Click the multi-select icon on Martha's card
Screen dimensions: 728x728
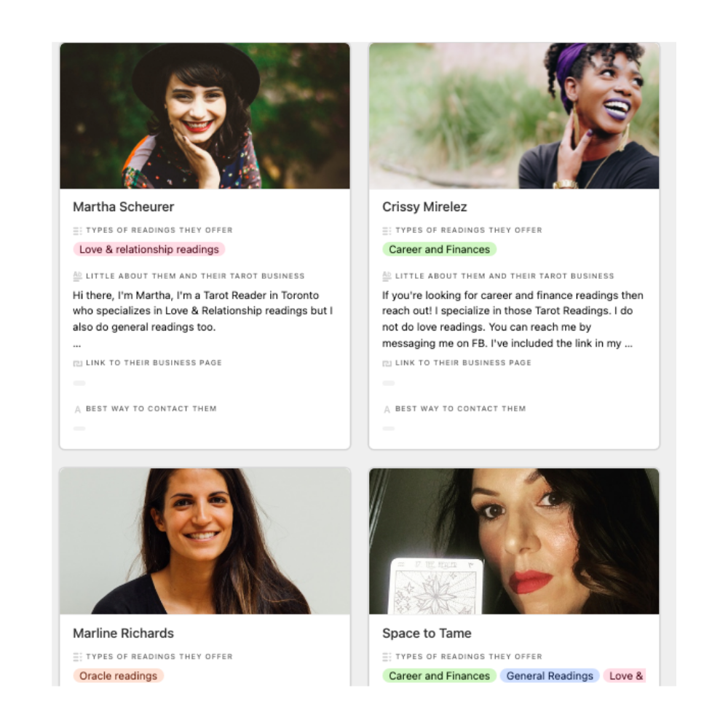coord(78,230)
